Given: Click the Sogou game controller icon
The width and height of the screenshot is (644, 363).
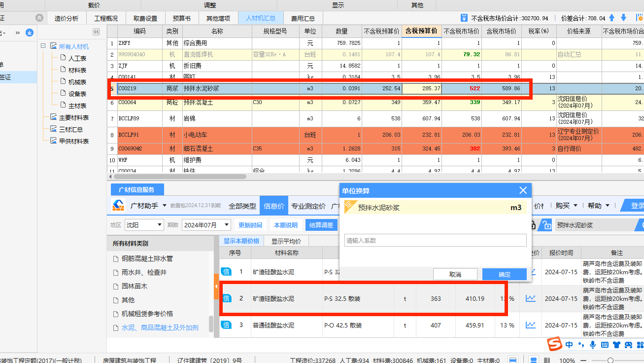Looking at the screenshot, I should 628,345.
